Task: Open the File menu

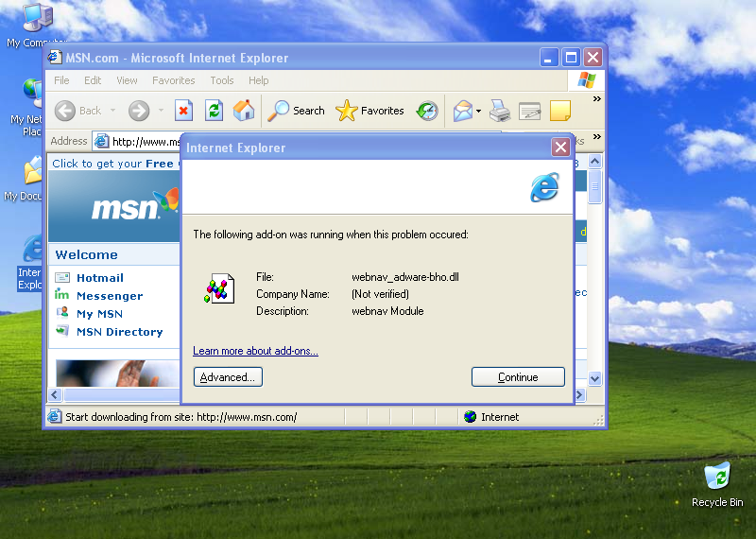Action: tap(61, 80)
